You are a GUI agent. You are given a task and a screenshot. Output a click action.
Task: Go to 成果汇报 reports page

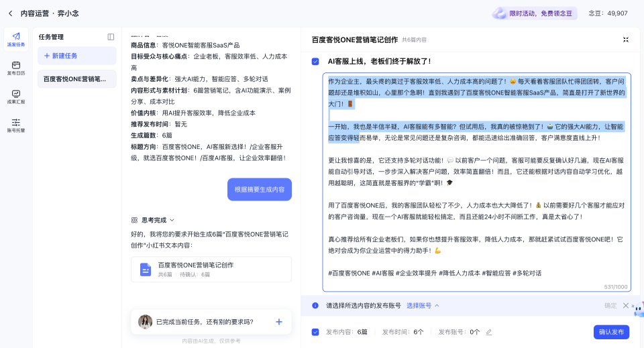coord(16,97)
